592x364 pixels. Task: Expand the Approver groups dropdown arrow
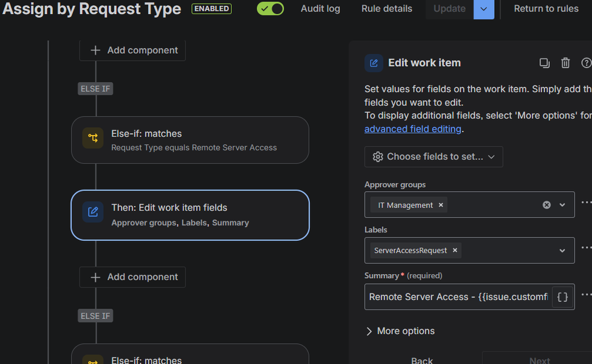tap(562, 205)
